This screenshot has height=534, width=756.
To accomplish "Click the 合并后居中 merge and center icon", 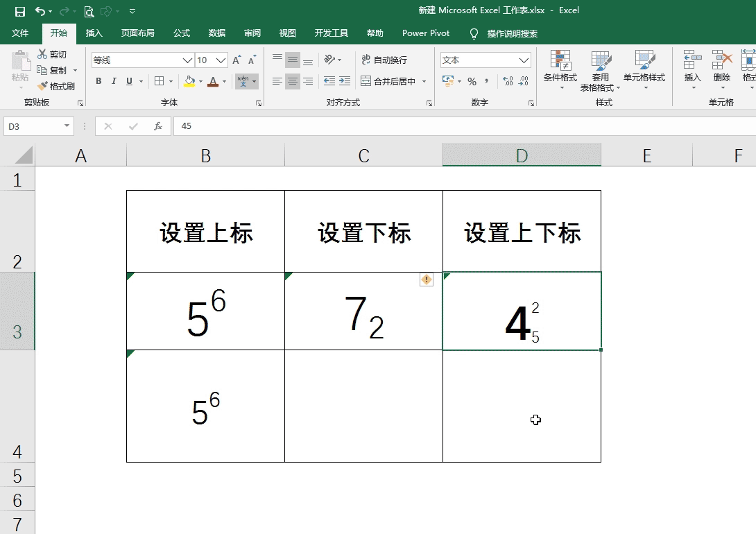I will [388, 81].
